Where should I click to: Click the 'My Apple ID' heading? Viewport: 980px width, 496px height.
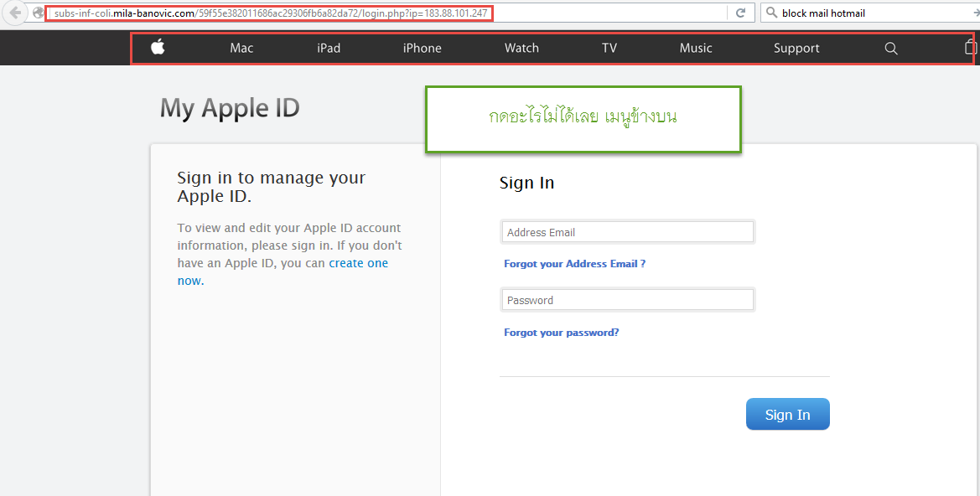point(230,108)
